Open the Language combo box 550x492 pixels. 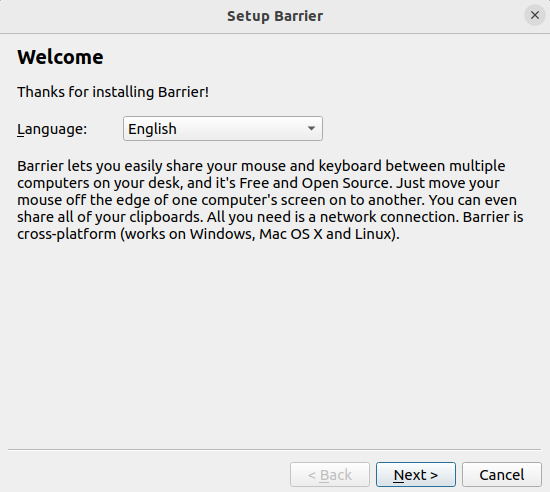pos(223,129)
